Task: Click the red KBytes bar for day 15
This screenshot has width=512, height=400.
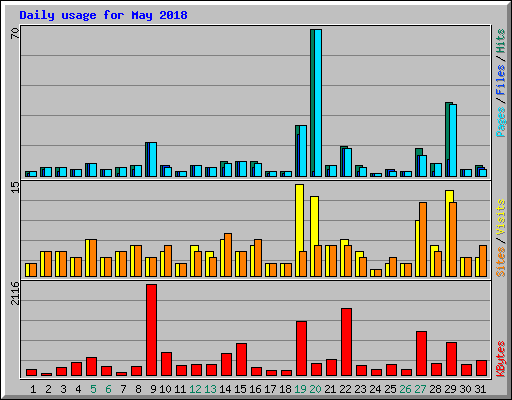Action: click(x=241, y=360)
